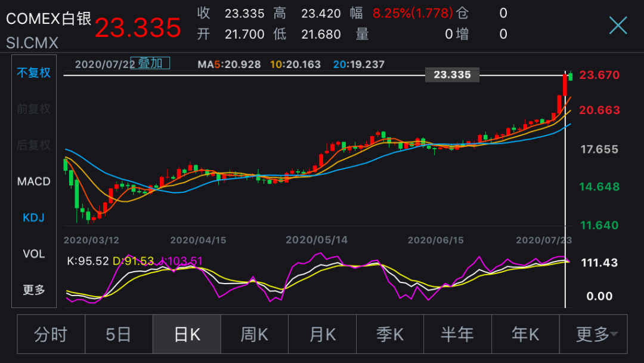
Task: Click the 2020/03/12 date axis label
Action: 91,240
